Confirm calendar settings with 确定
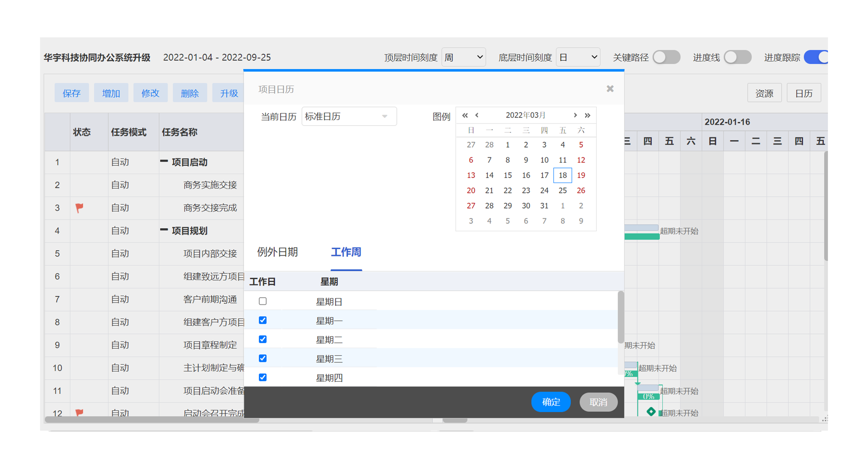The image size is (868, 468). click(551, 402)
